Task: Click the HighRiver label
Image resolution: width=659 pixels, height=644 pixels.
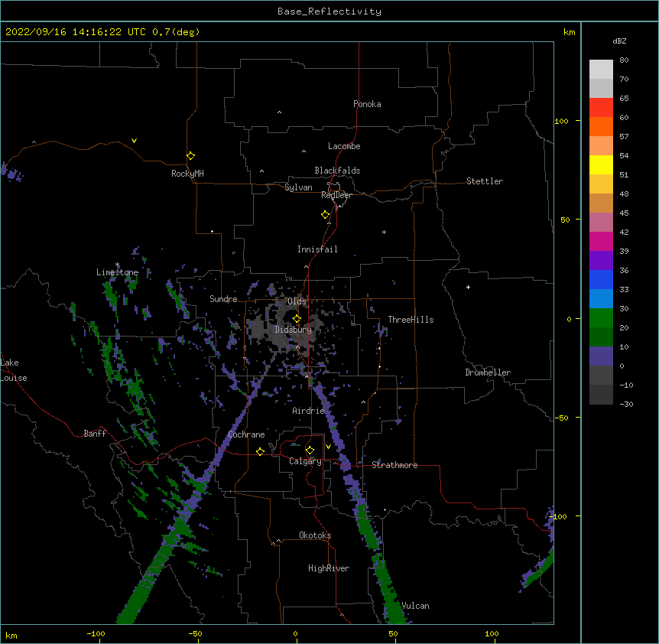Action: coord(329,568)
